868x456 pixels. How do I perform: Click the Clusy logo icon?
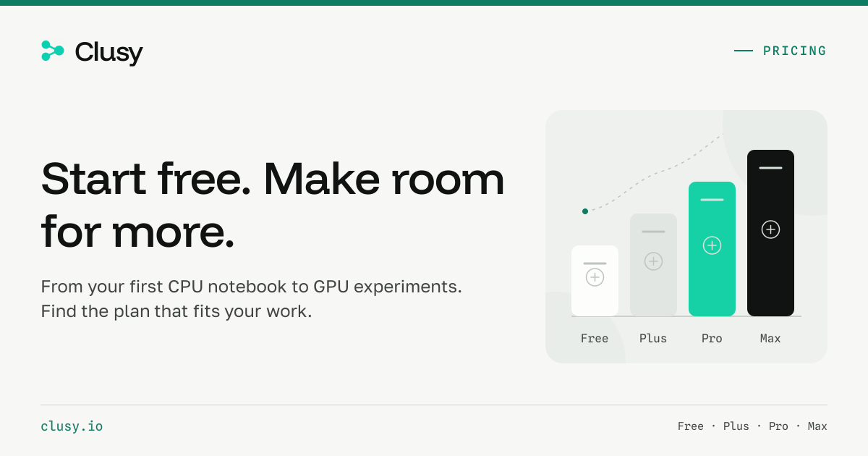point(53,51)
